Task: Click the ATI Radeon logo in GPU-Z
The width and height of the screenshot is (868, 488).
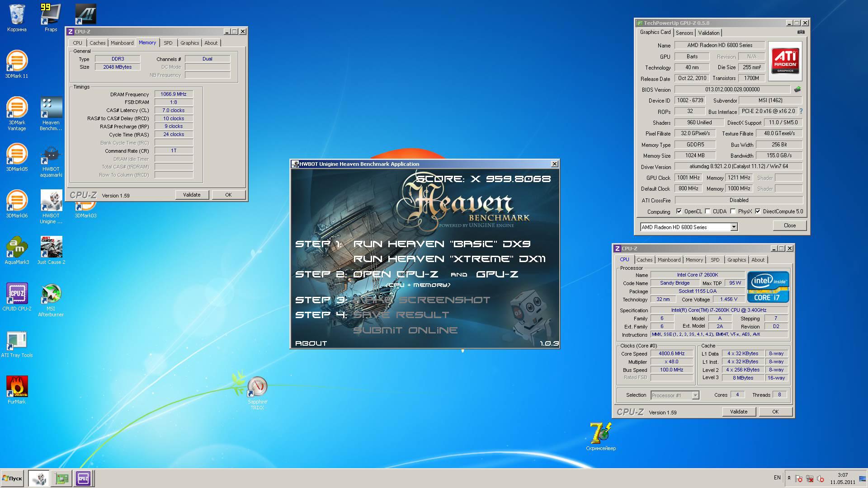Action: point(785,61)
